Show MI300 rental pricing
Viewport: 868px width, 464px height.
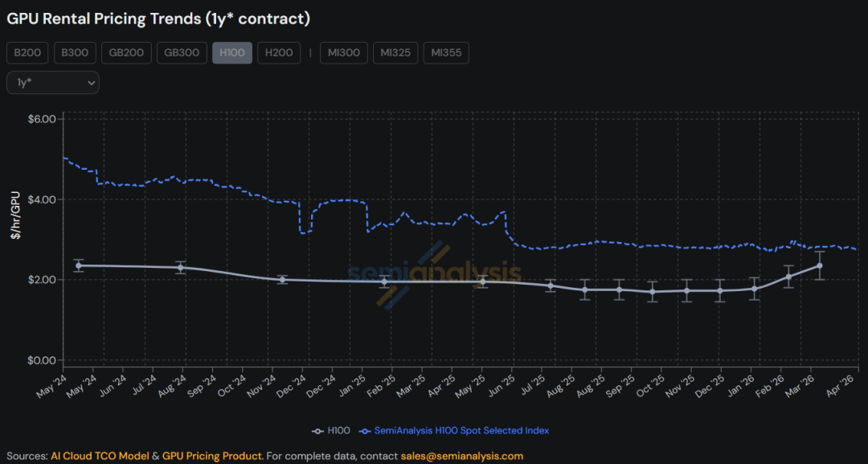pos(344,53)
